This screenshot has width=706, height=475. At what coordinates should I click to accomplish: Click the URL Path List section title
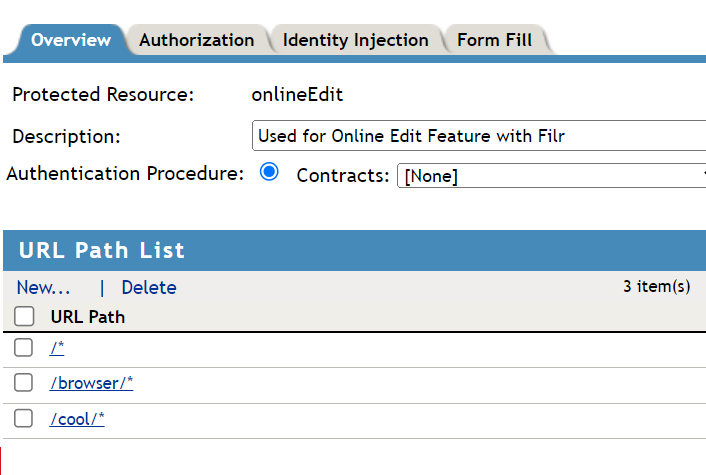point(102,250)
